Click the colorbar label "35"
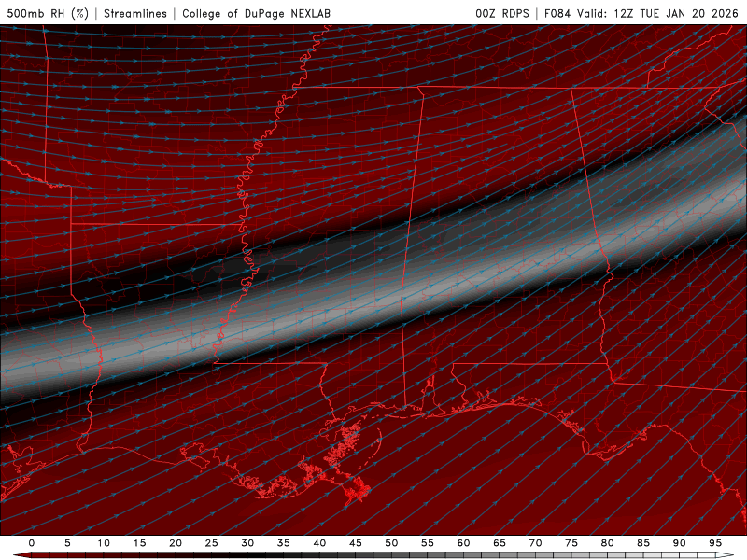747x560 pixels. [284, 543]
